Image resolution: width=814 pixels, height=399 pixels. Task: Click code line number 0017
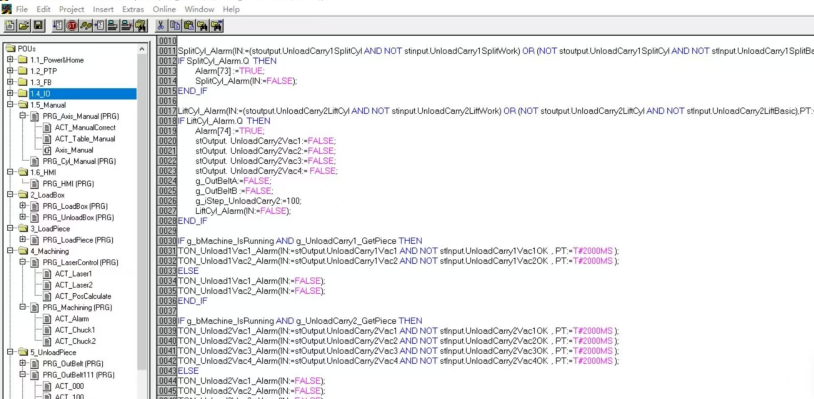[167, 111]
